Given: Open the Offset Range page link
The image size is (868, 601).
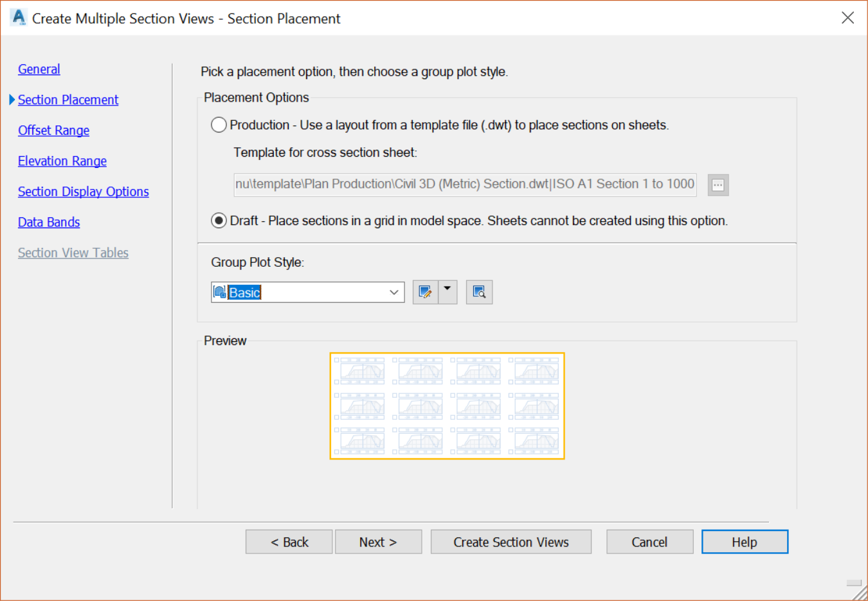Looking at the screenshot, I should point(54,130).
